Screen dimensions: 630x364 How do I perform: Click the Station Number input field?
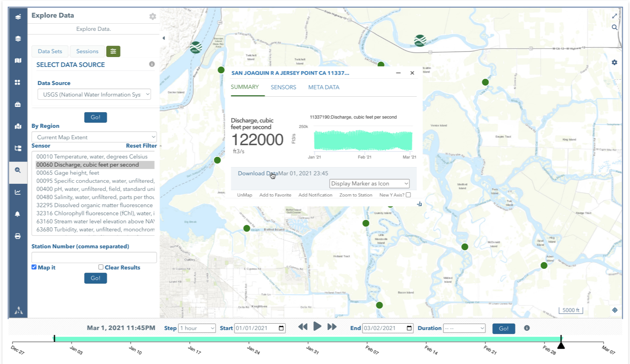(x=94, y=257)
